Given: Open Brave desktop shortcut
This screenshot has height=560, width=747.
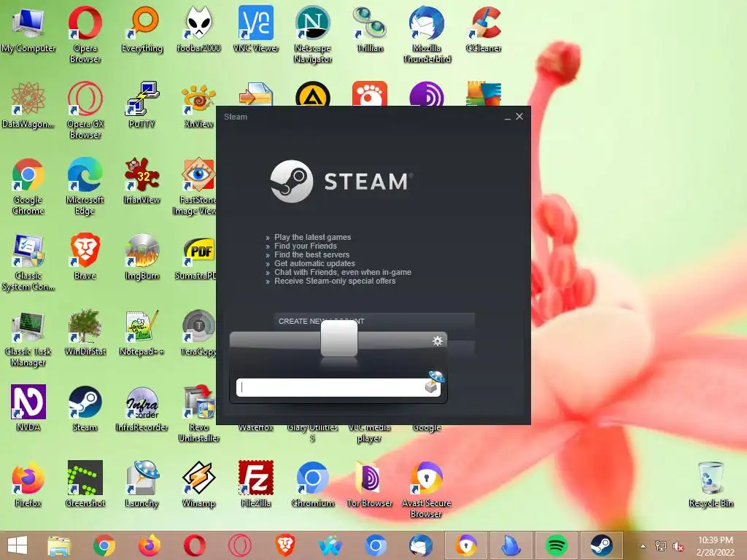Looking at the screenshot, I should coord(85,257).
